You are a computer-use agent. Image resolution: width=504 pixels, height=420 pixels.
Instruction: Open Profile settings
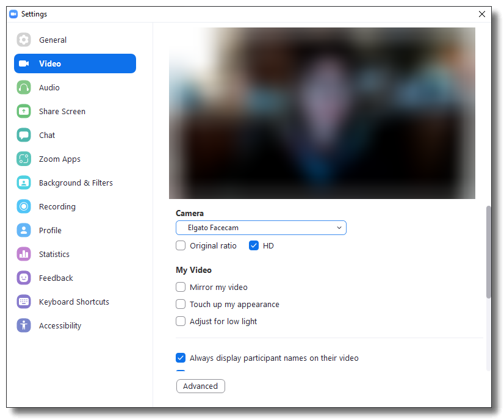pyautogui.click(x=75, y=230)
